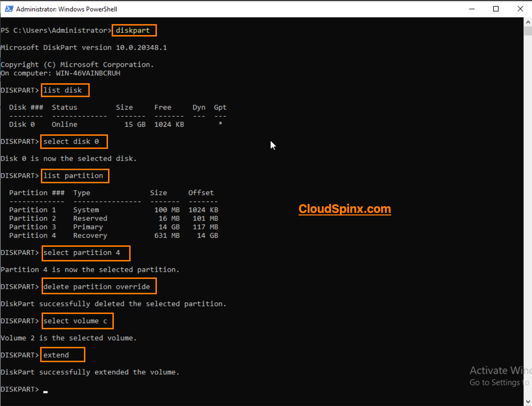Place cursor at the DISKPART prompt
Screen dimensions: 532x406
click(45, 389)
